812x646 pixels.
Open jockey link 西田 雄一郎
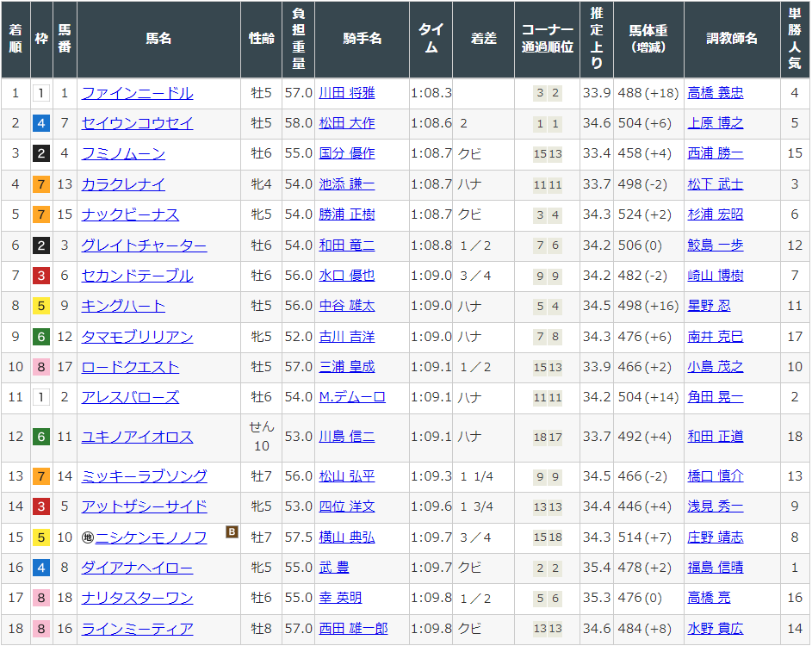(353, 629)
